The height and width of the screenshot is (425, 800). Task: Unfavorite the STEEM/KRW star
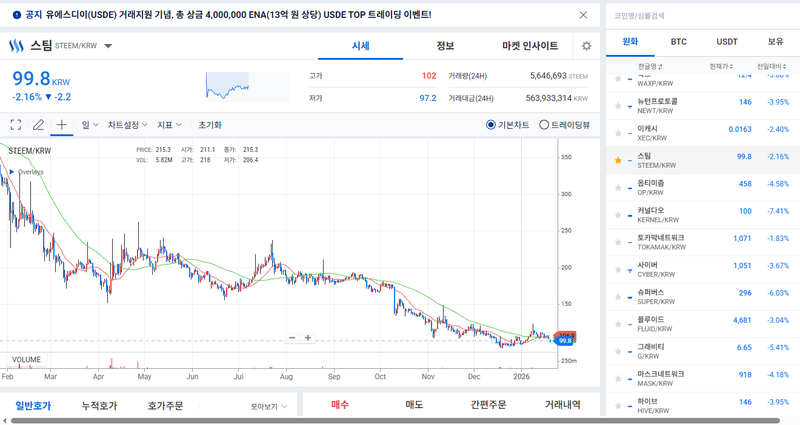click(x=617, y=159)
